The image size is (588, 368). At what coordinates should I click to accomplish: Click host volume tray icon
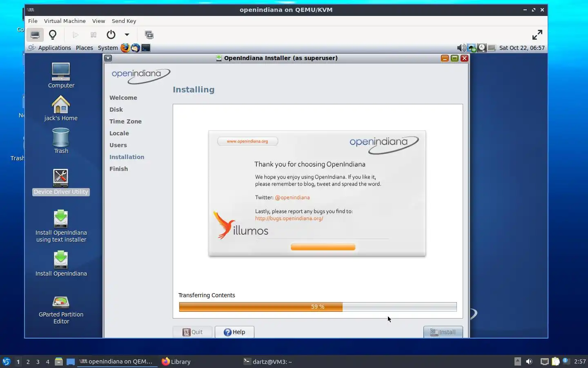tap(529, 361)
